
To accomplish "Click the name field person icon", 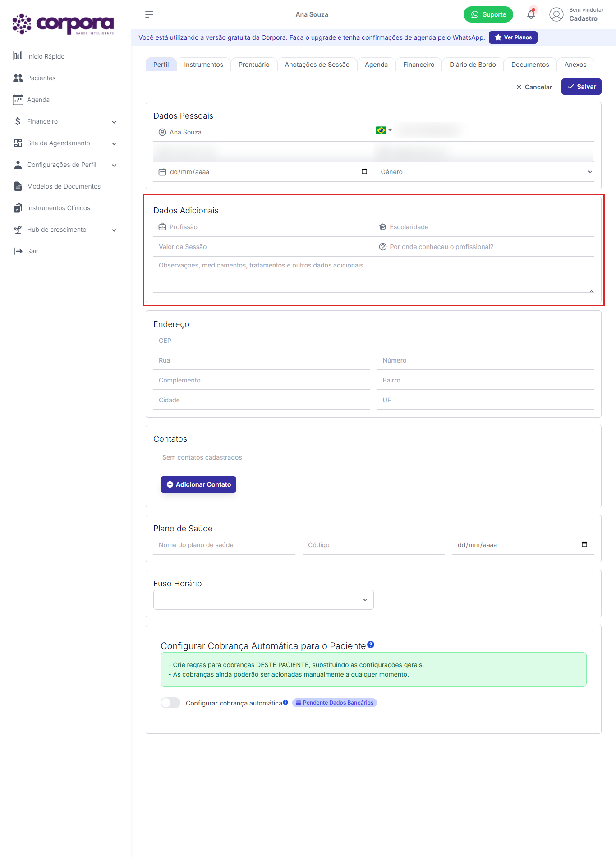I will pyautogui.click(x=162, y=132).
